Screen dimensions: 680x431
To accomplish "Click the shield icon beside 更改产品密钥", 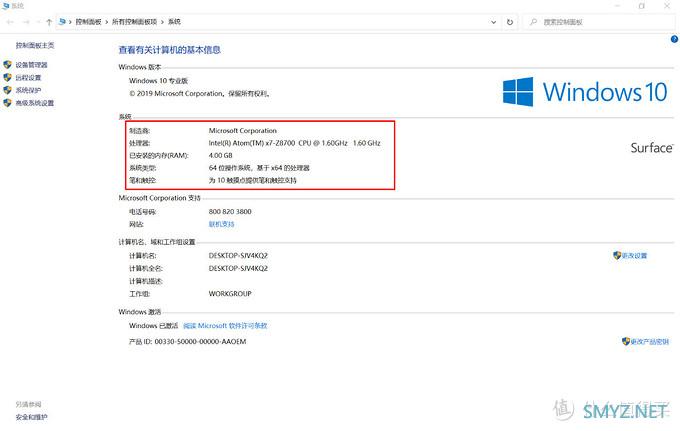I will coord(626,341).
